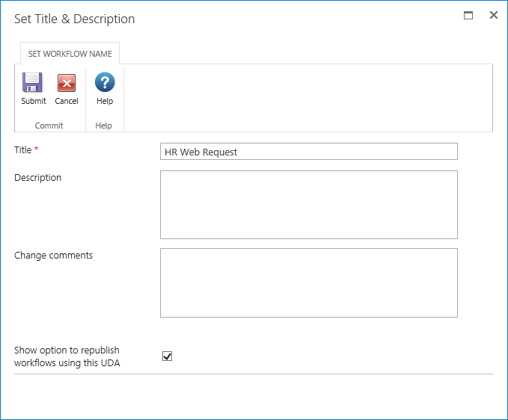This screenshot has height=420, width=508.
Task: Click the Description field label
Action: [38, 178]
